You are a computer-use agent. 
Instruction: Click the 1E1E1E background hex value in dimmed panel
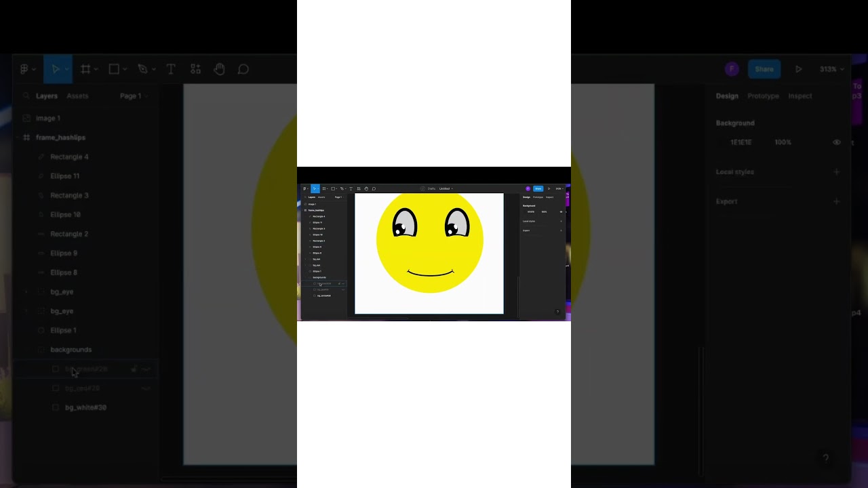coord(741,142)
